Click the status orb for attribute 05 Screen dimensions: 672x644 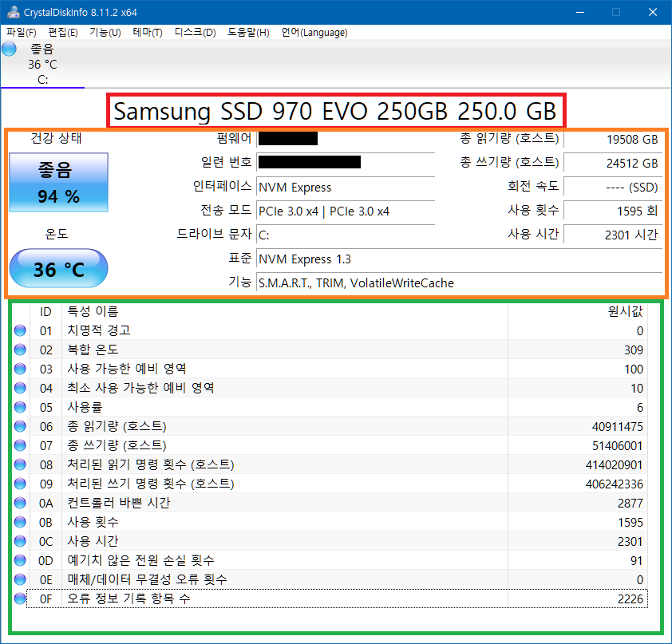[20, 407]
